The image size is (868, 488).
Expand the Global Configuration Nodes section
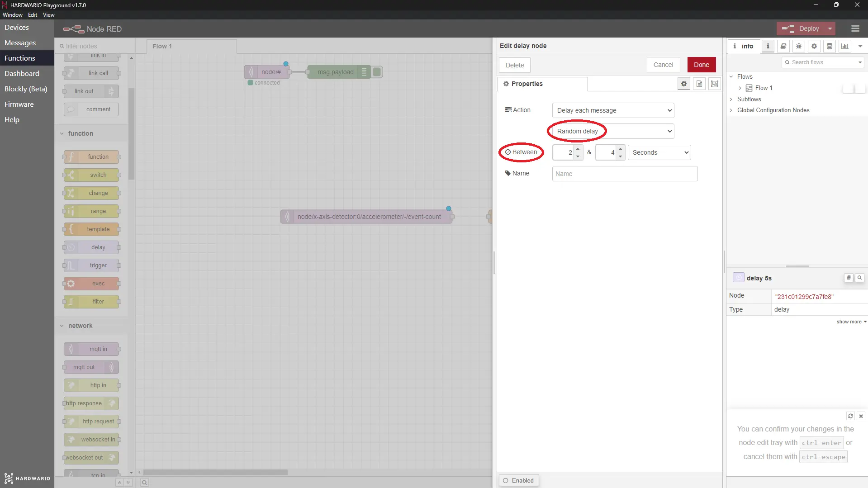pos(731,110)
